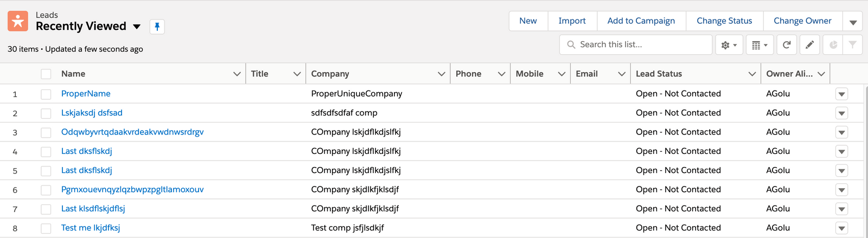Sort by the Company column header
This screenshot has width=868, height=238.
[330, 74]
